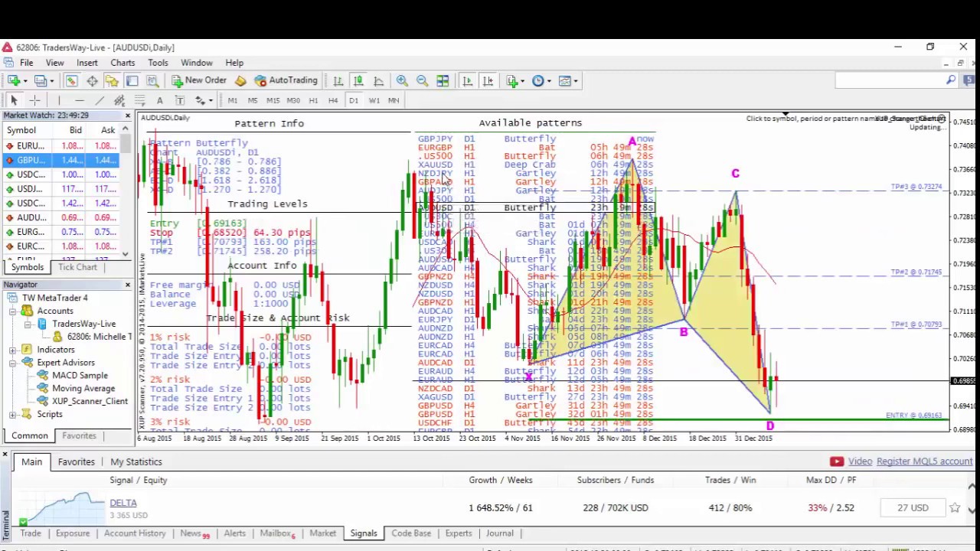This screenshot has width=980, height=551.
Task: Select the Horizontal Line drawing tool
Action: [79, 100]
